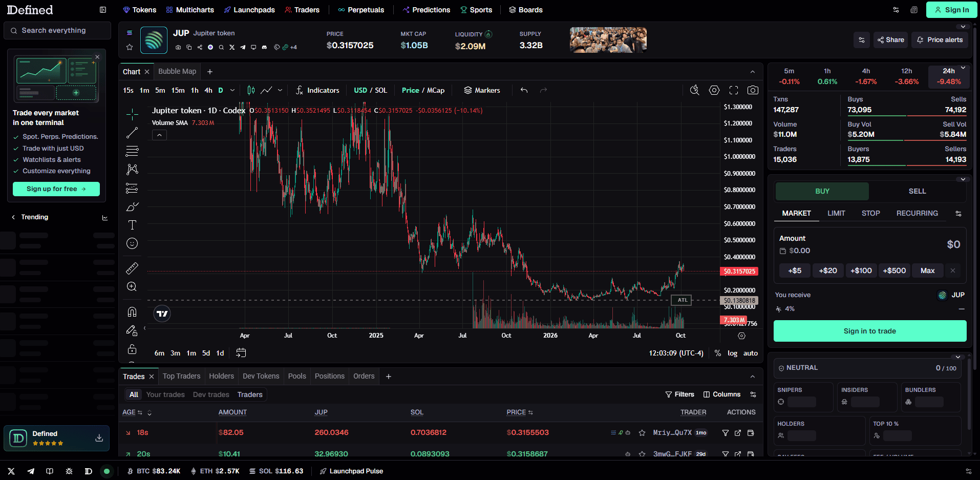
Task: Toggle the magnet snapping mode
Action: coord(132,312)
